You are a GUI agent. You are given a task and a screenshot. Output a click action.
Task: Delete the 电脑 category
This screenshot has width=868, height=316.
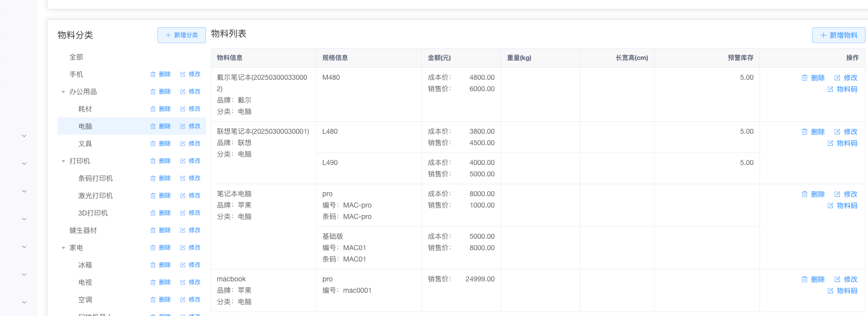(x=160, y=126)
